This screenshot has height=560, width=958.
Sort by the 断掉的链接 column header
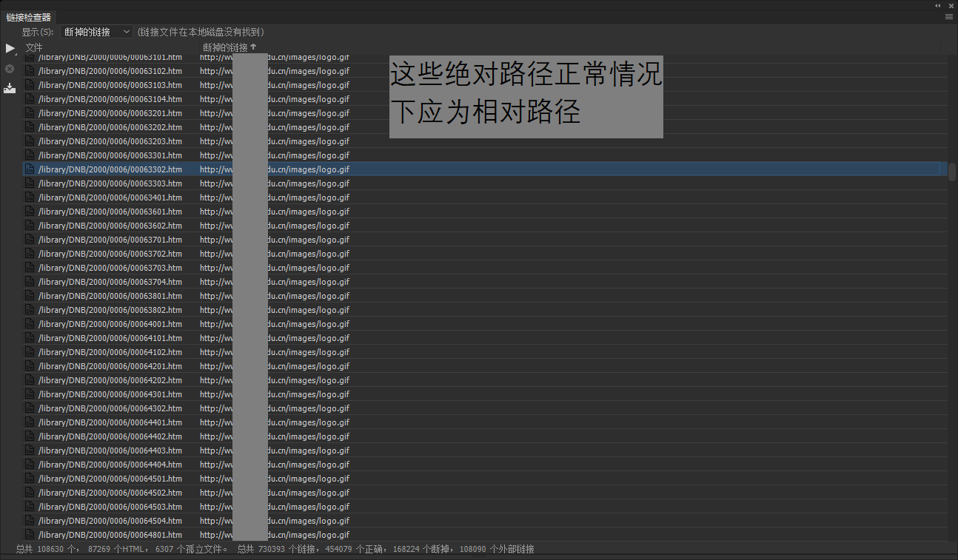coord(230,47)
